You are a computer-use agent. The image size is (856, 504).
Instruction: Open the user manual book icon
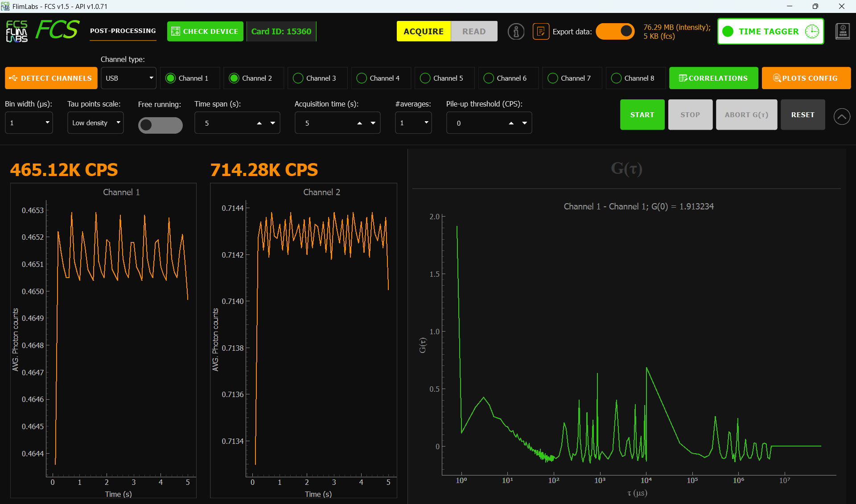coord(842,32)
